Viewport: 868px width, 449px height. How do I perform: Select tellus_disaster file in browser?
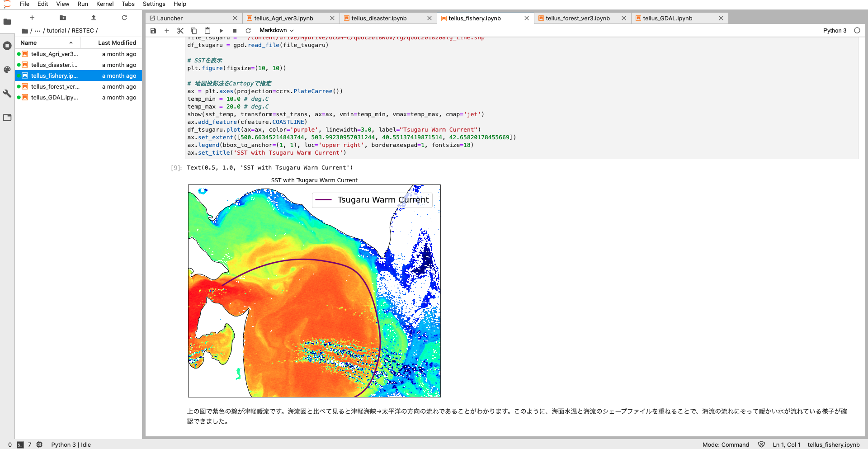point(79,65)
